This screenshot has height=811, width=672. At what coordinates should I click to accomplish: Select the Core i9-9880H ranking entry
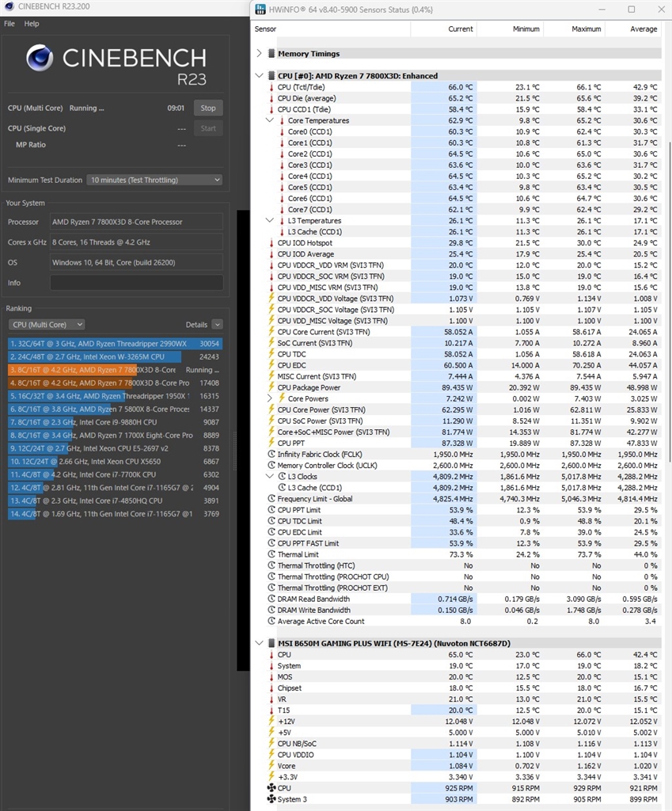click(115, 422)
